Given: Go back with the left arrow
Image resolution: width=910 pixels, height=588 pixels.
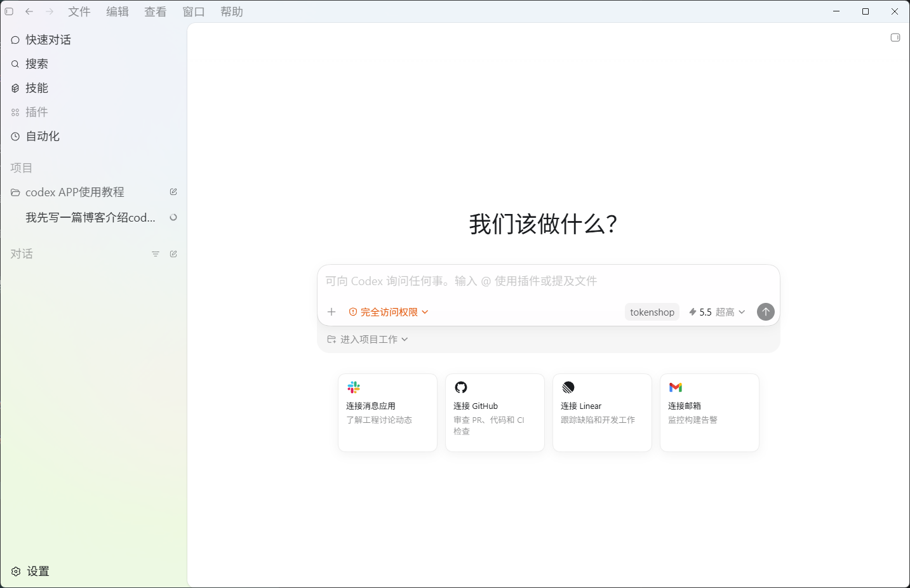Looking at the screenshot, I should [x=29, y=11].
